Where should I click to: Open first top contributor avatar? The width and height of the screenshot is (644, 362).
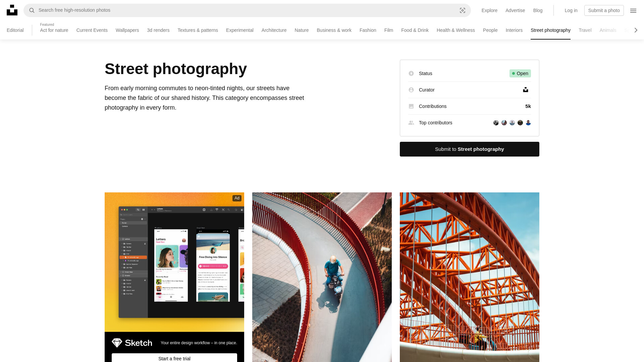point(496,123)
